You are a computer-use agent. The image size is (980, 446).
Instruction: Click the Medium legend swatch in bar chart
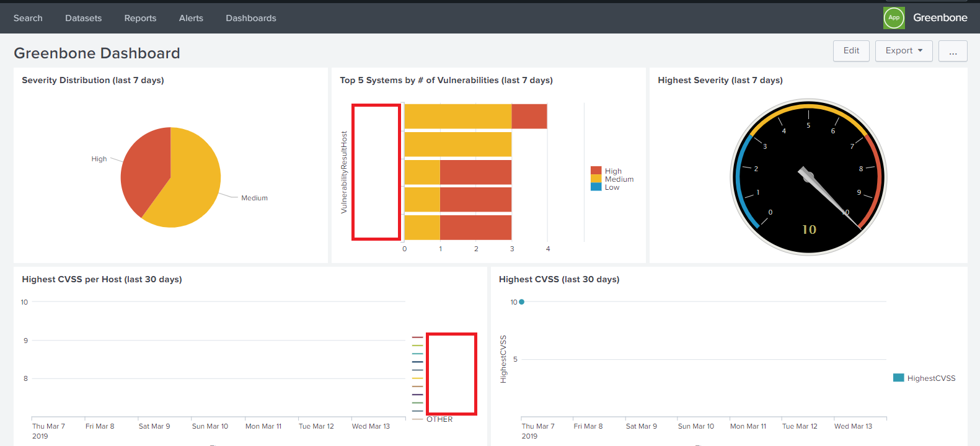click(x=596, y=179)
